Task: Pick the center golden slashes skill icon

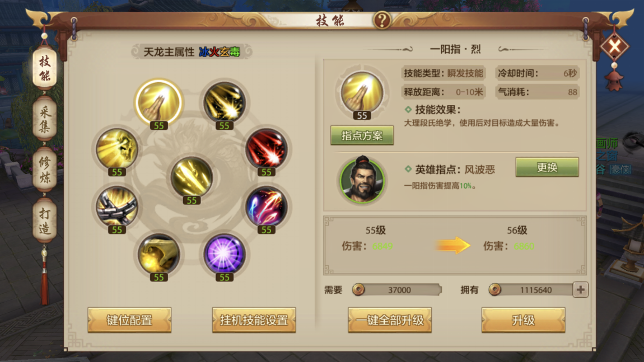Action: (192, 177)
